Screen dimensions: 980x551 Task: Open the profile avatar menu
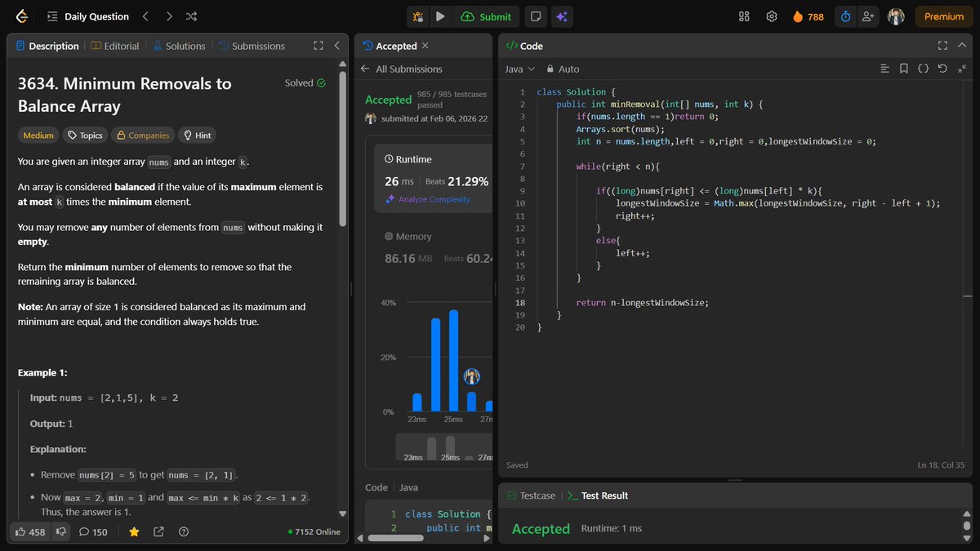click(896, 16)
